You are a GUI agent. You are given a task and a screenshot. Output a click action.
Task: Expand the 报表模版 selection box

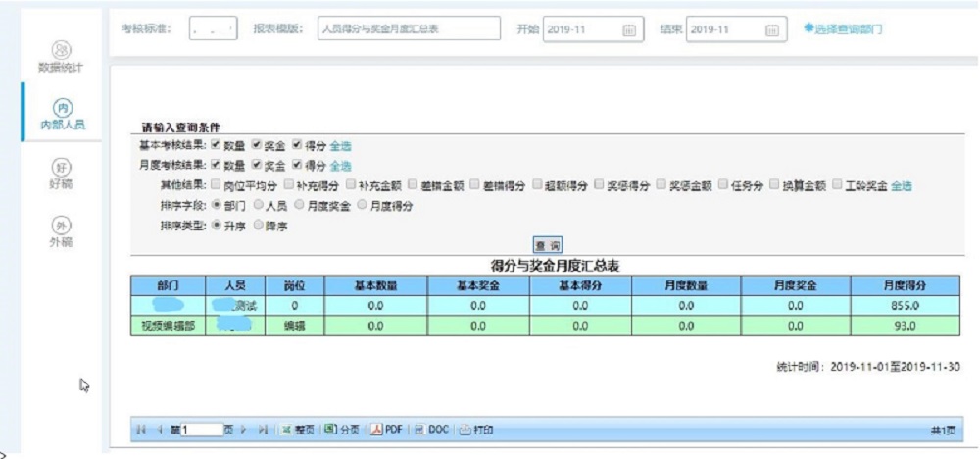pyautogui.click(x=409, y=30)
